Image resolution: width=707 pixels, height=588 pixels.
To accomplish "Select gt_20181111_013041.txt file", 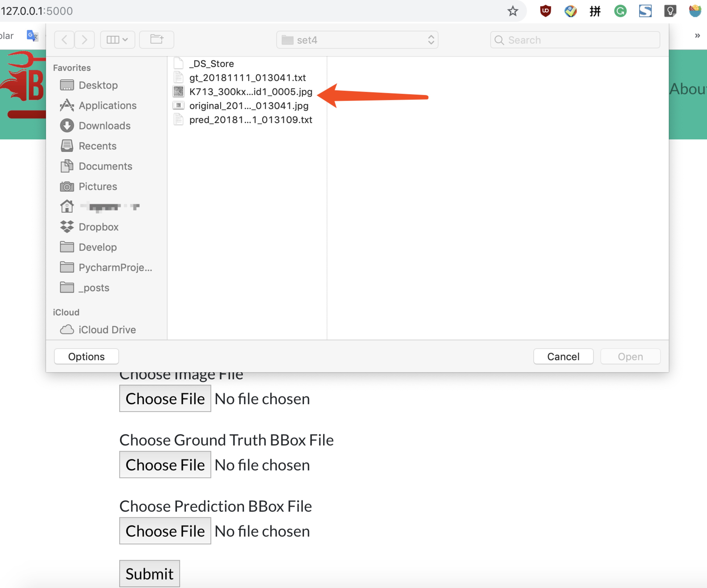I will click(247, 78).
